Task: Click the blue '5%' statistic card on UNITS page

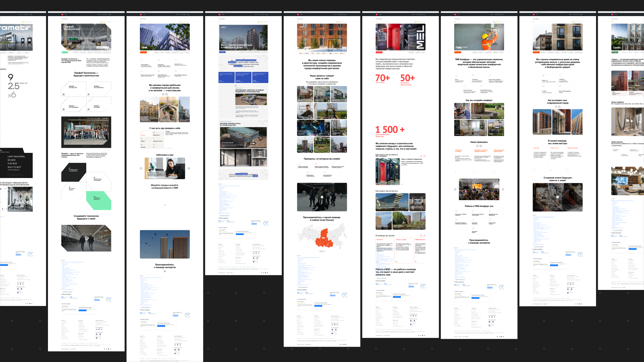Action: [x=260, y=77]
